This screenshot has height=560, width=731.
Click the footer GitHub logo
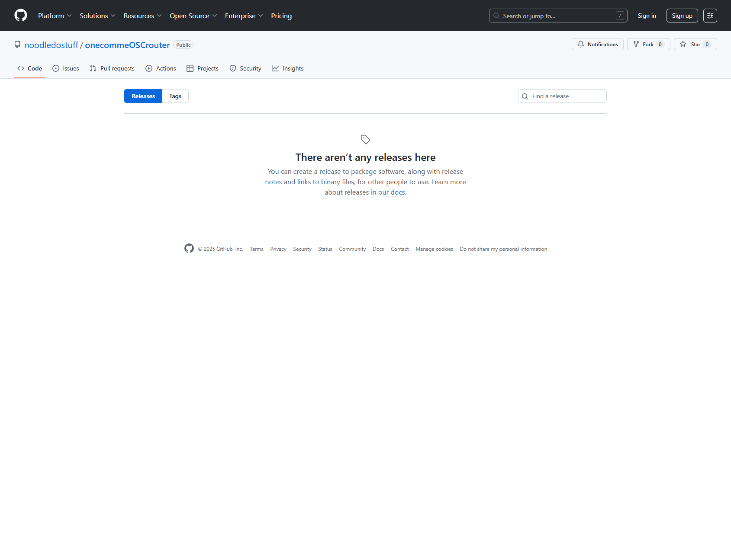[189, 248]
